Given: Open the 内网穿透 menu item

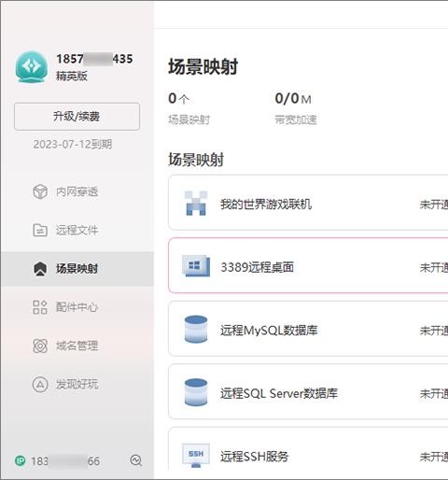Looking at the screenshot, I should 77,191.
